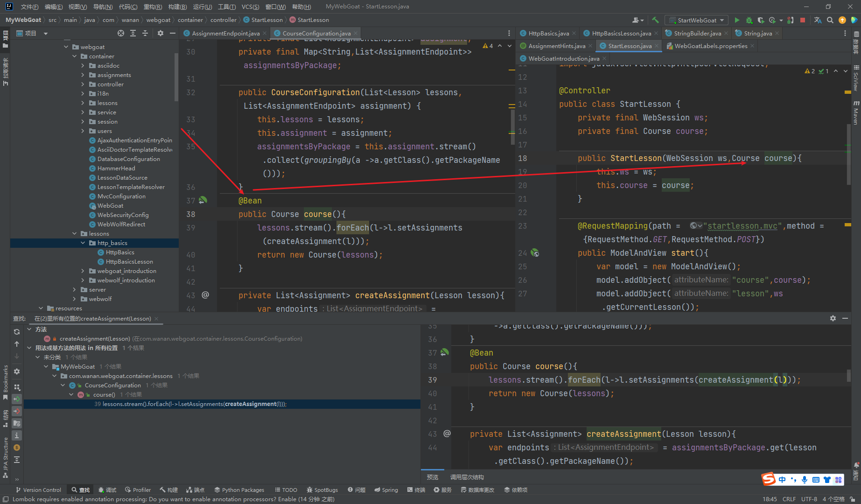Viewport: 861px width, 504px height.
Task: Run the StartWebGoat configuration
Action: pyautogui.click(x=737, y=20)
